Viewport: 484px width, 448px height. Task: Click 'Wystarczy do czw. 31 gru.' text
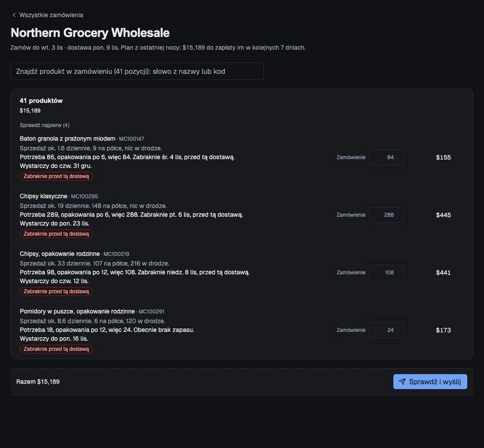pos(55,166)
